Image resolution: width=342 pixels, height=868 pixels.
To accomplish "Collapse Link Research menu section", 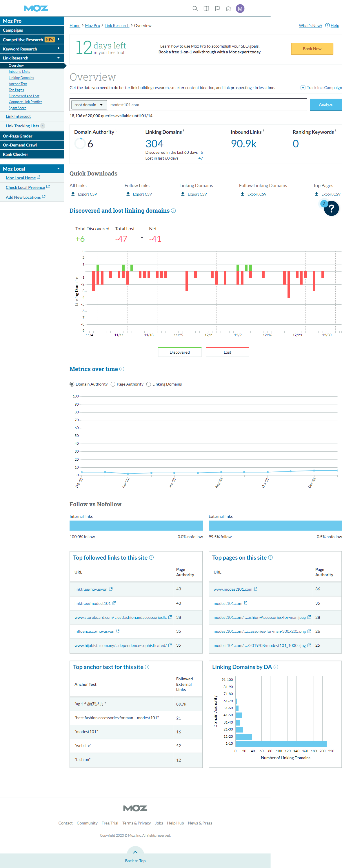I will pyautogui.click(x=59, y=58).
